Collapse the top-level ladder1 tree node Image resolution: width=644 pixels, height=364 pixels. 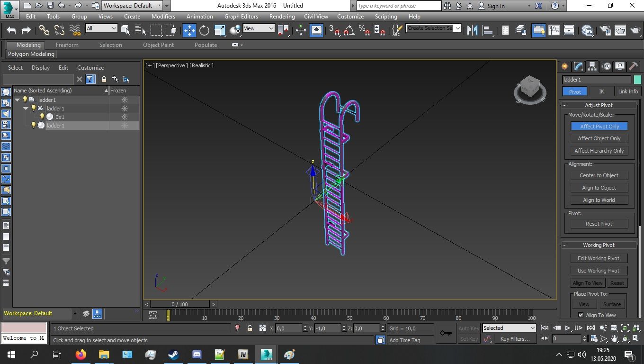18,100
